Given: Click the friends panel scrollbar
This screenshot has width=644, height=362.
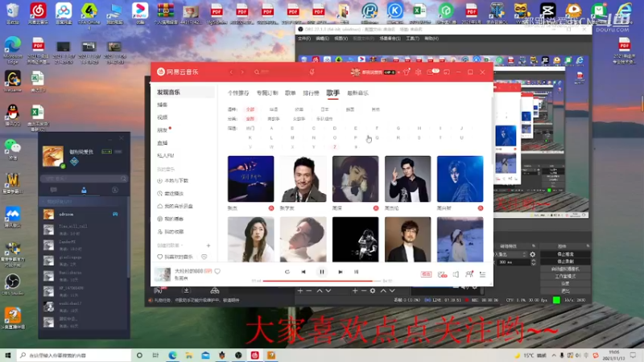Looking at the screenshot, I should pyautogui.click(x=128, y=238).
